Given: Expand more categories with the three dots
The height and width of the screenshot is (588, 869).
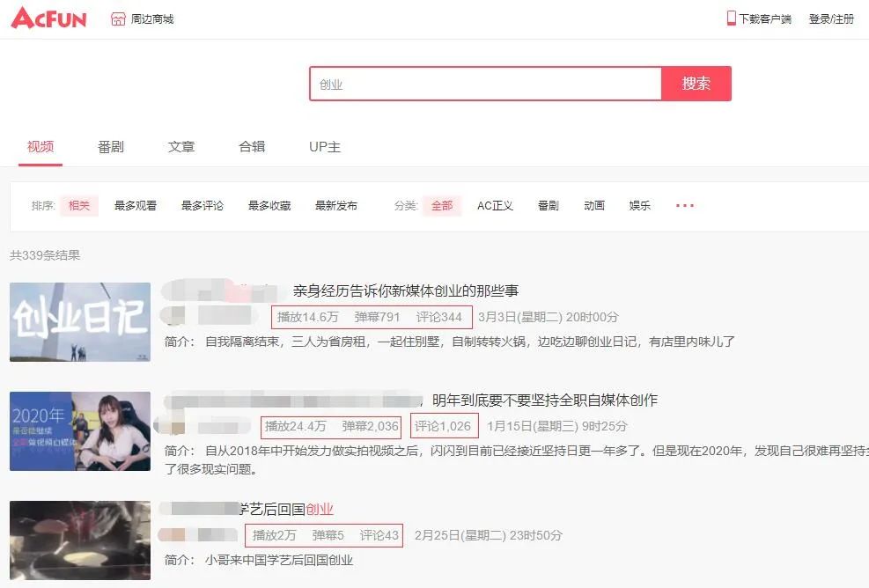Looking at the screenshot, I should [x=685, y=206].
